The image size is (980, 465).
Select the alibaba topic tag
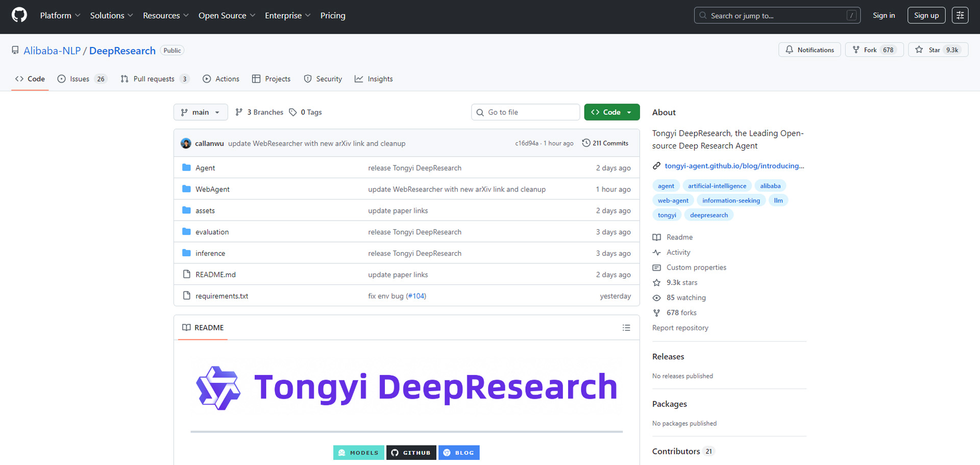770,186
